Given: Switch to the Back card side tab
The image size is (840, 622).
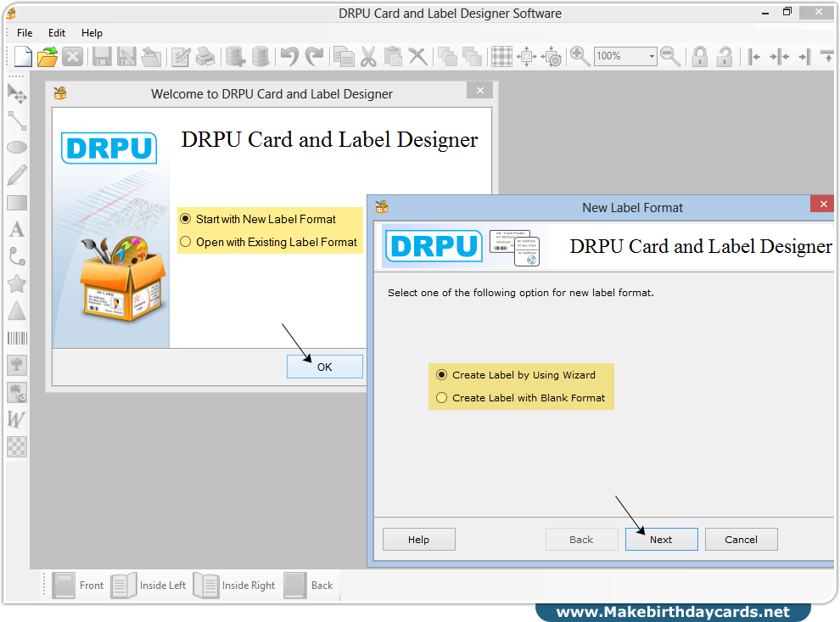Looking at the screenshot, I should click(x=309, y=585).
